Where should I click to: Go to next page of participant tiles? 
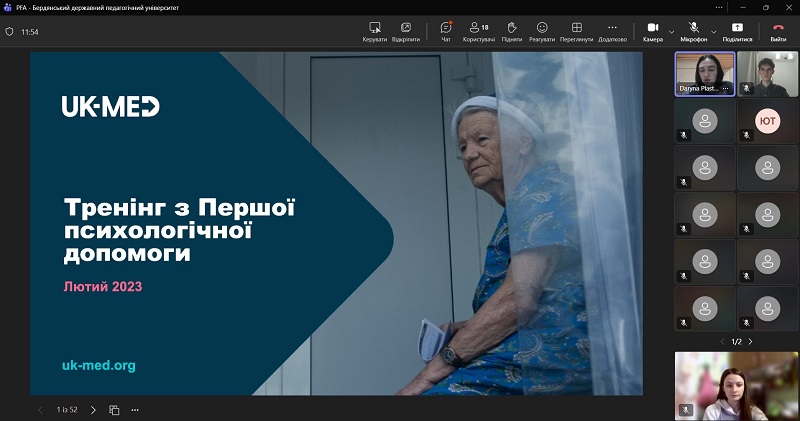point(750,342)
